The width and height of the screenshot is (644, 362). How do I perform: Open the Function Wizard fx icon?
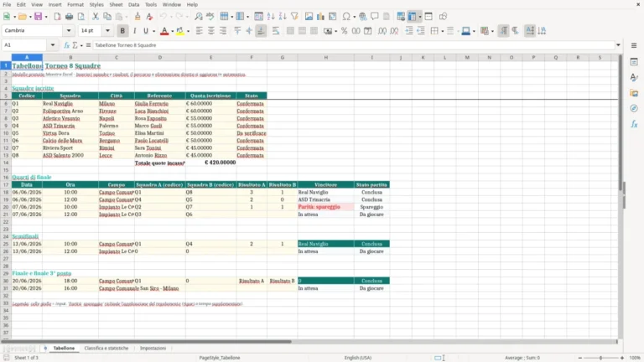tap(66, 45)
